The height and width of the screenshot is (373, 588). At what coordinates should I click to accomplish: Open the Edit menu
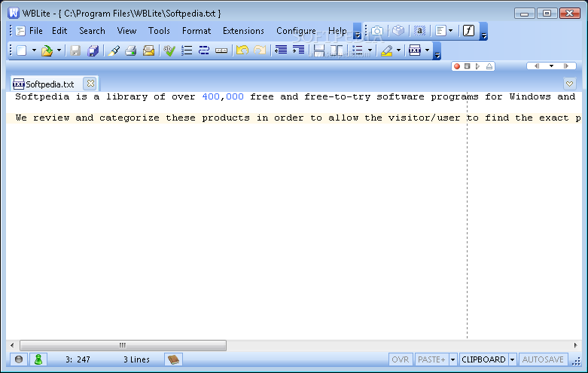click(59, 31)
